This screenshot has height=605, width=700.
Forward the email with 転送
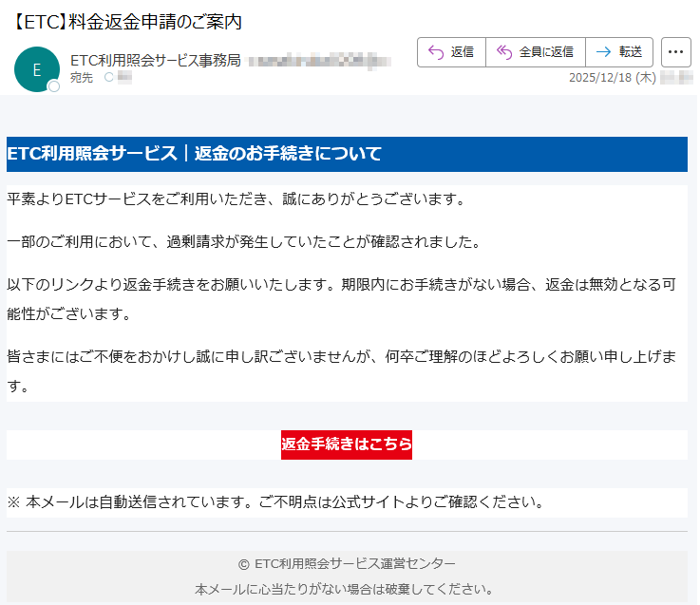[x=619, y=52]
